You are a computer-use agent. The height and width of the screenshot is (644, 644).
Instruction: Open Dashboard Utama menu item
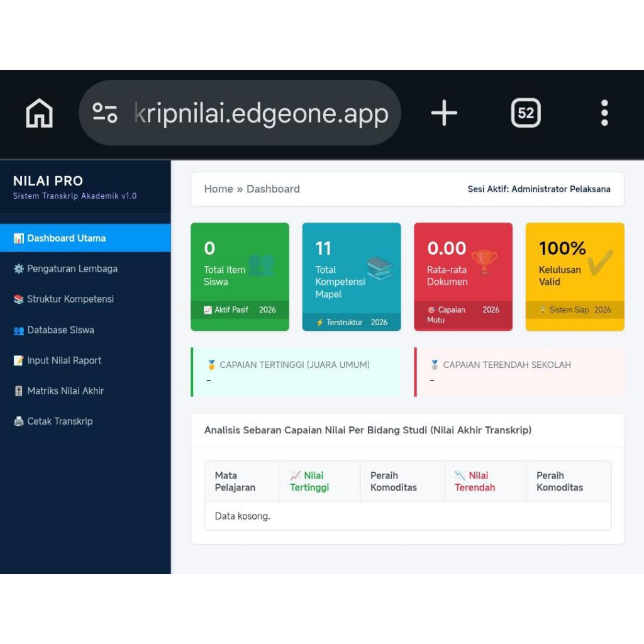[x=86, y=238]
